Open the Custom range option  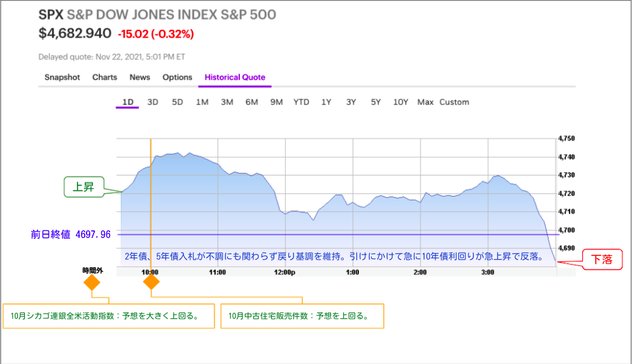tap(454, 102)
